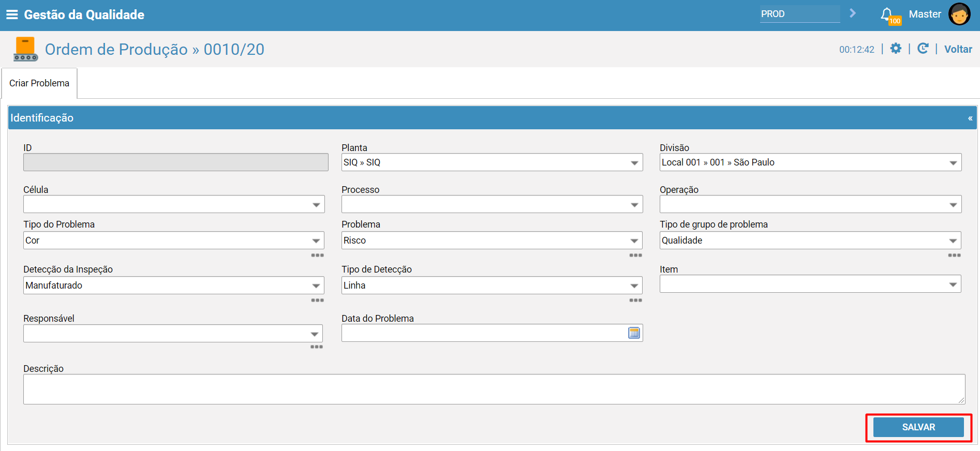Click the ellipsis under Responsável field
980x451 pixels.
(317, 347)
